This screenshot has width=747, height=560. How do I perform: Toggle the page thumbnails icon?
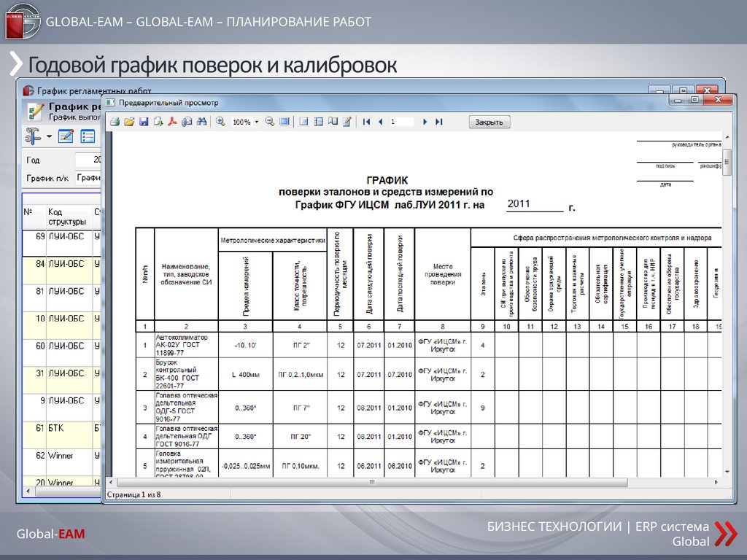pyautogui.click(x=318, y=122)
